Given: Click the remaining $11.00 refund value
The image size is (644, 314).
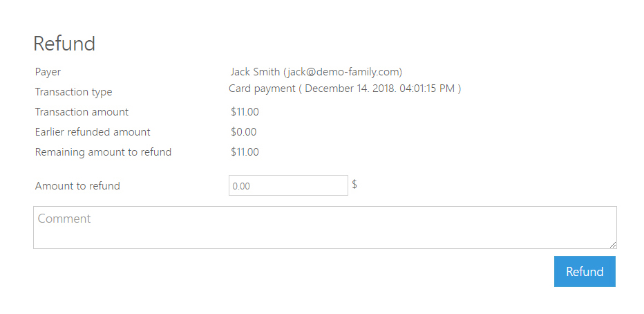Looking at the screenshot, I should pos(245,152).
